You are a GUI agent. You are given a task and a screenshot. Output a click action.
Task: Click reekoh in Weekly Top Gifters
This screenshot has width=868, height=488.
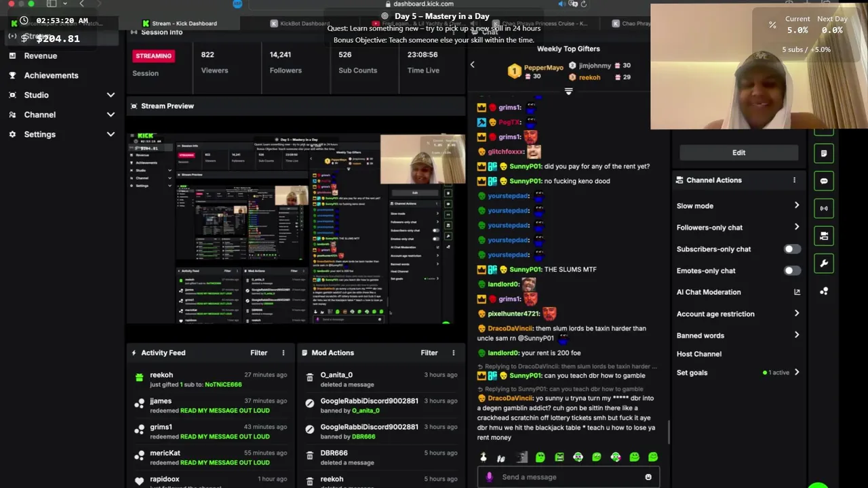tap(589, 77)
